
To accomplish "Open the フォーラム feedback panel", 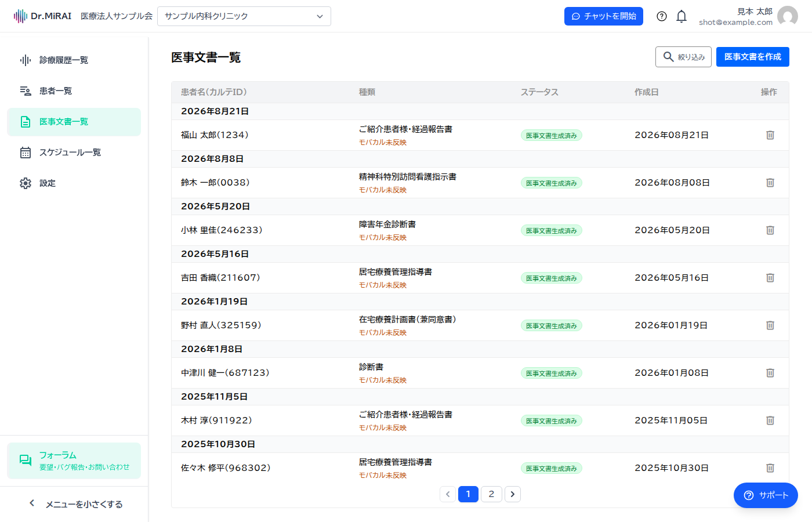I will pos(74,461).
